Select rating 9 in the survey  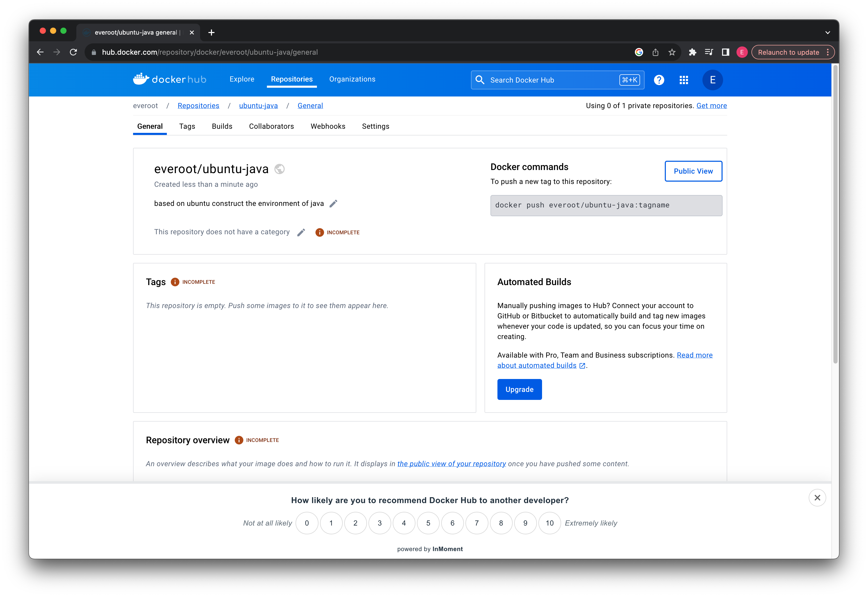526,523
